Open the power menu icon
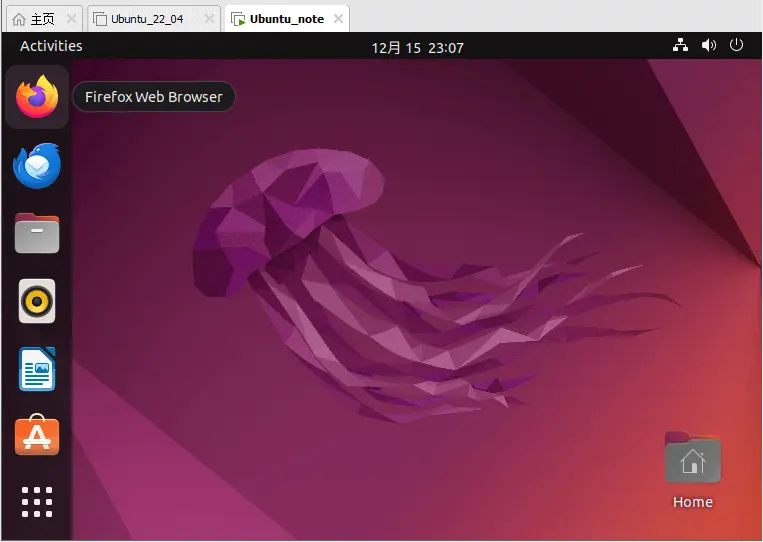The image size is (763, 542). click(736, 45)
